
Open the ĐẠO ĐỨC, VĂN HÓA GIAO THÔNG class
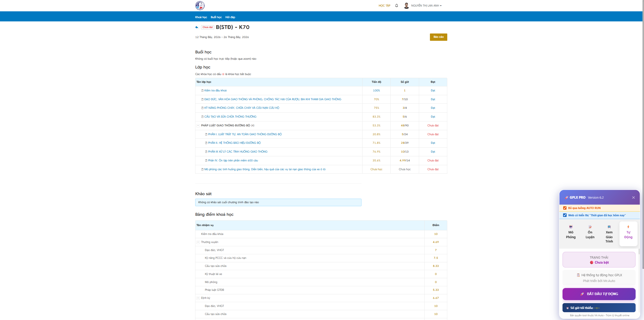tap(273, 99)
